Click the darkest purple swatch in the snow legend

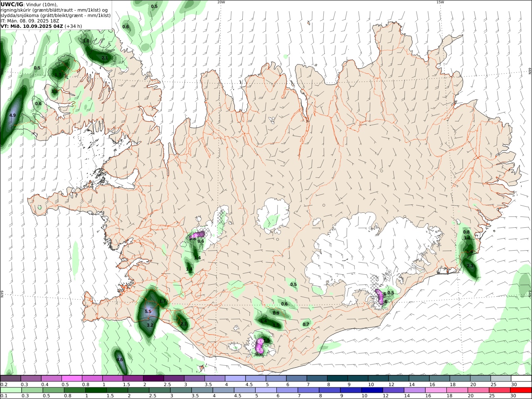pyautogui.click(x=153, y=379)
